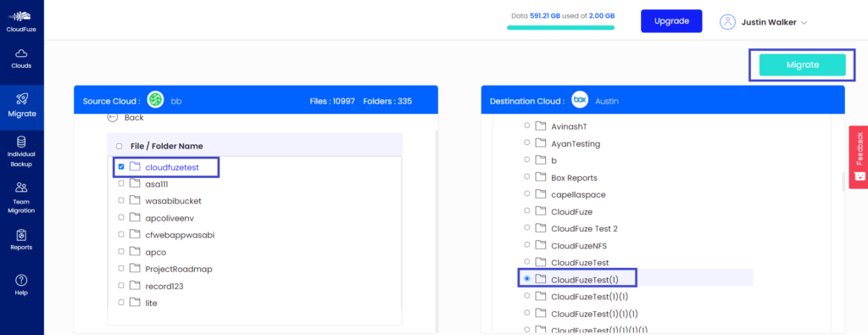The height and width of the screenshot is (335, 868).
Task: Check the apcoliveenv checkbox
Action: [121, 218]
